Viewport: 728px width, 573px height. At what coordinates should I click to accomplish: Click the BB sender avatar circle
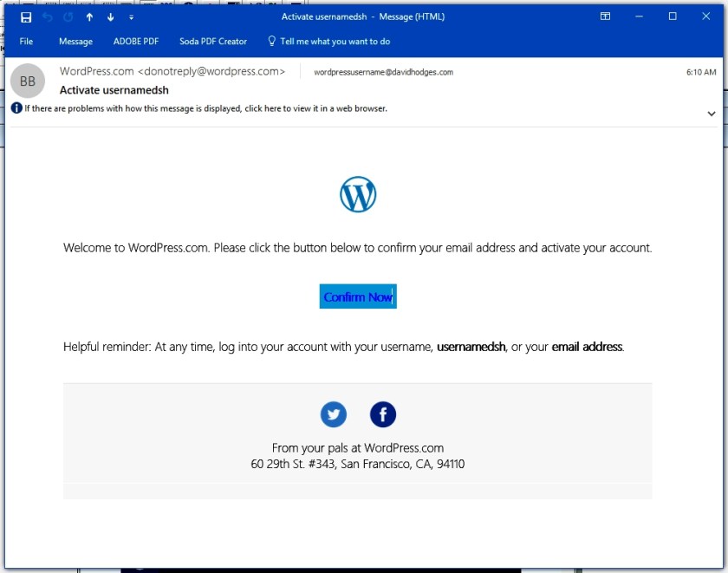[x=28, y=80]
